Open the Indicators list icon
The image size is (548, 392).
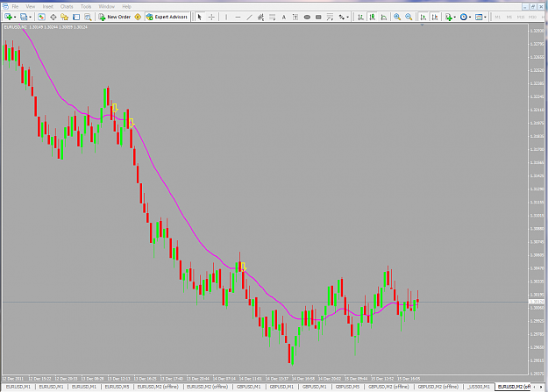[x=449, y=17]
